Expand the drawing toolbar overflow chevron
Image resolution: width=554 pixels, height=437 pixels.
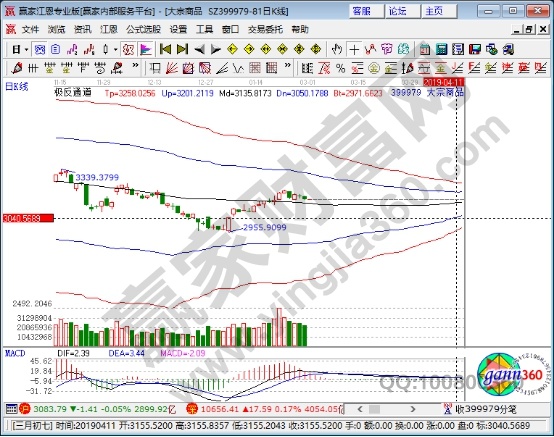click(135, 66)
